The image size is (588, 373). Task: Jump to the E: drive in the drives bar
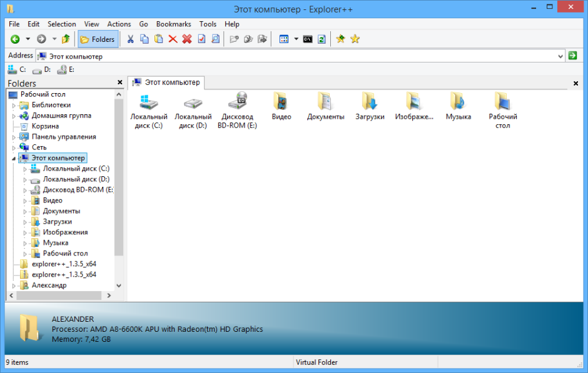tap(66, 69)
